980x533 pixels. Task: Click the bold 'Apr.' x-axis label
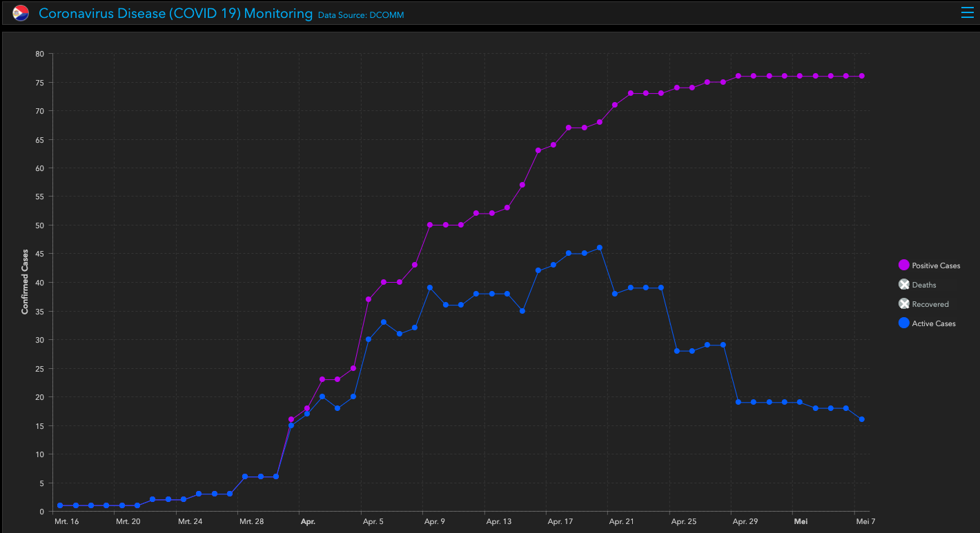pyautogui.click(x=308, y=522)
